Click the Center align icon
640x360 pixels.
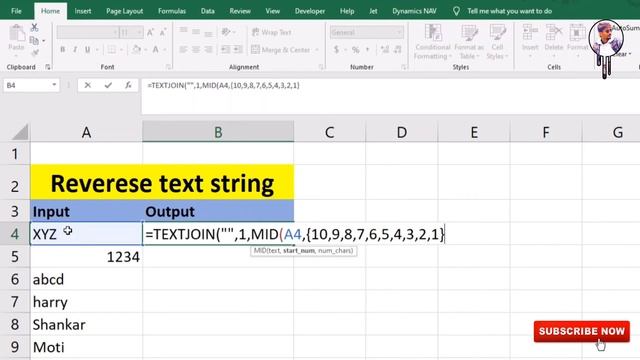(x=196, y=50)
